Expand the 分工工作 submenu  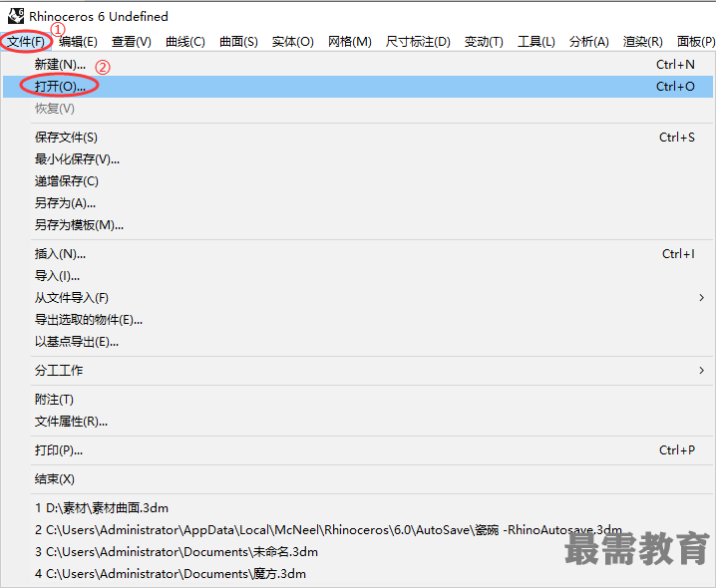[x=358, y=370]
